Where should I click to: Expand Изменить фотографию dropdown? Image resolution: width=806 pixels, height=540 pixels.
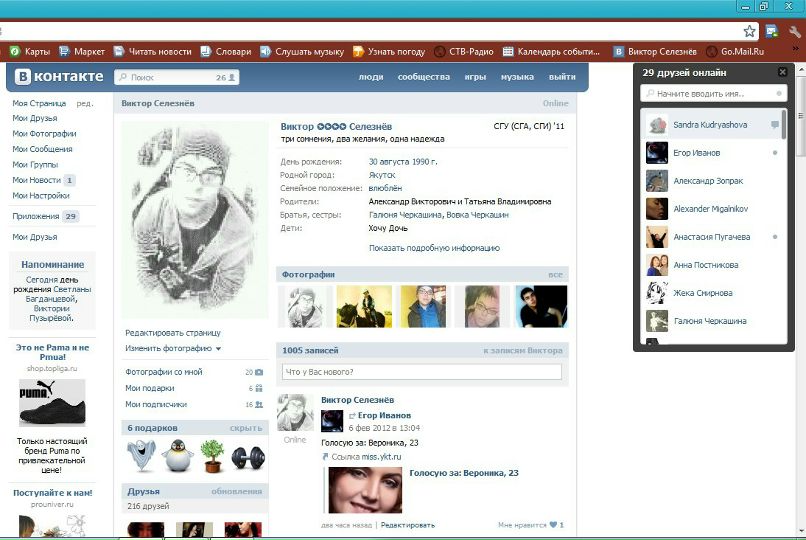[x=173, y=349]
